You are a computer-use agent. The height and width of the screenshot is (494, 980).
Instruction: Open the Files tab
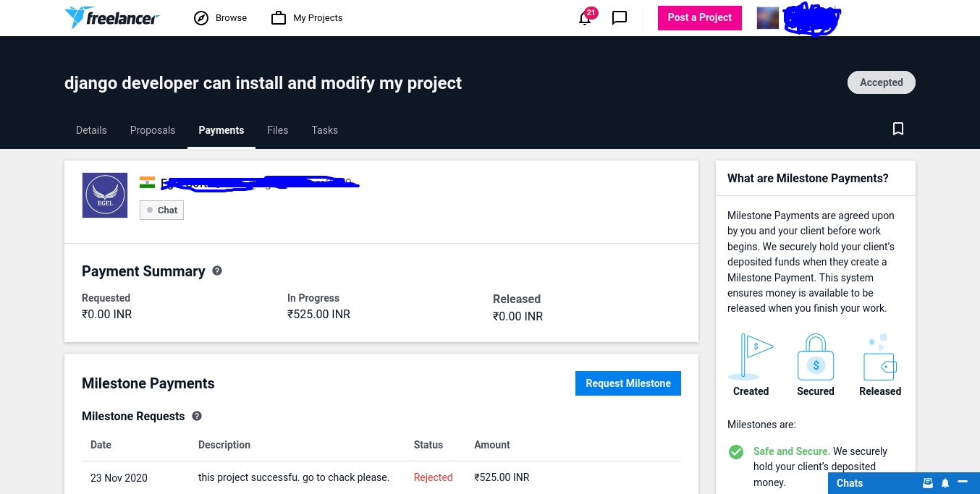277,130
